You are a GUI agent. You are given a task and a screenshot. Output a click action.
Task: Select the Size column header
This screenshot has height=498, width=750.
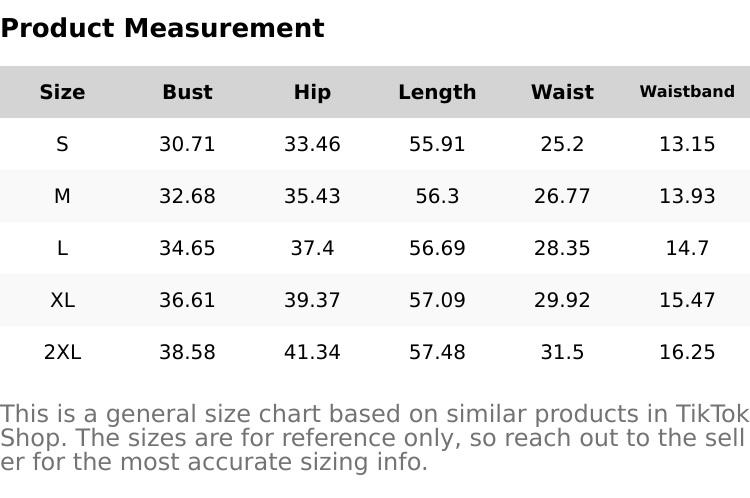[62, 92]
